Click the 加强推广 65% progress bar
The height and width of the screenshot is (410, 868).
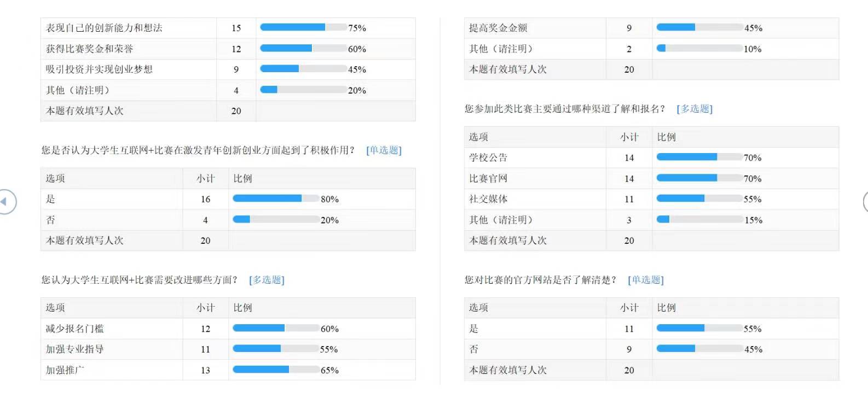click(276, 370)
